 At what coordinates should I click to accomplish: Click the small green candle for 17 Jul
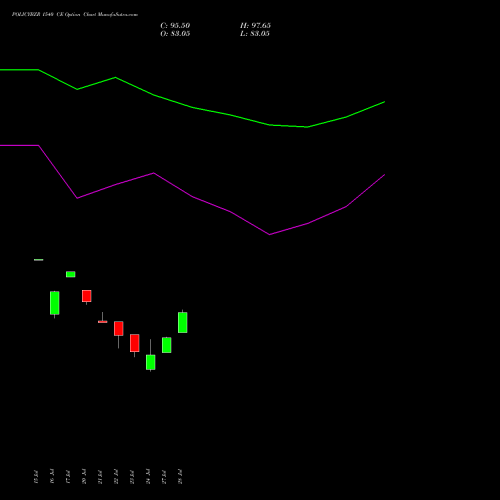[x=71, y=274]
